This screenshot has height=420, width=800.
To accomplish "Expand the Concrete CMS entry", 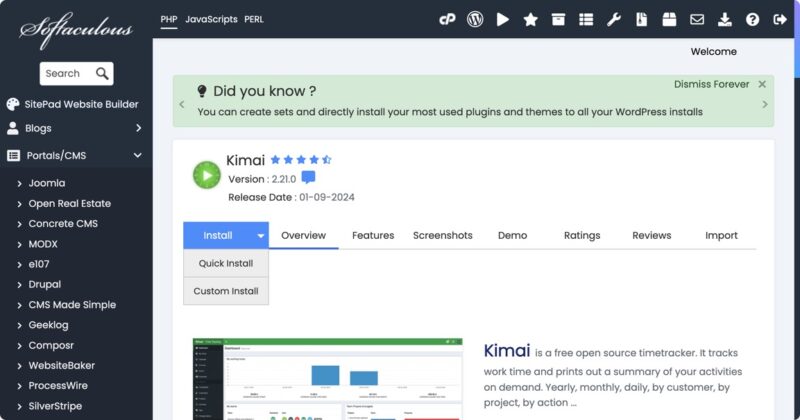I will pos(19,224).
